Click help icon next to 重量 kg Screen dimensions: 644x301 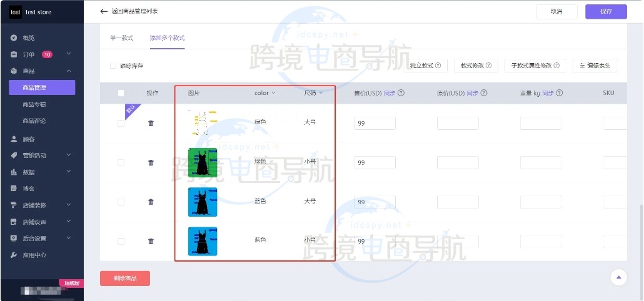tap(560, 93)
